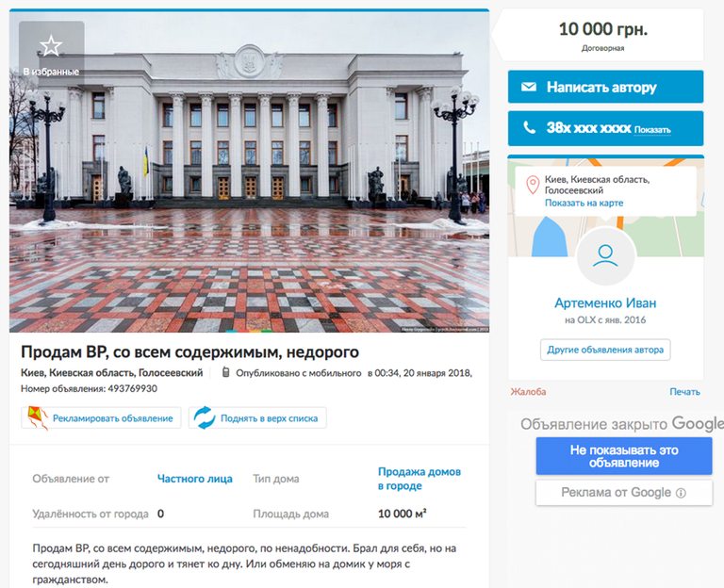Image resolution: width=724 pixels, height=588 pixels.
Task: Click the map preview panel
Action: point(605,206)
